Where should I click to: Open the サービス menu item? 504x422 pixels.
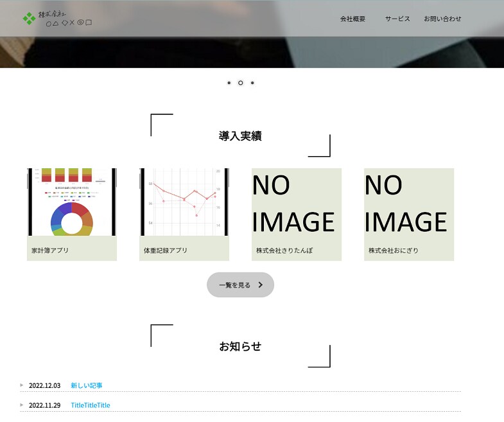point(397,19)
